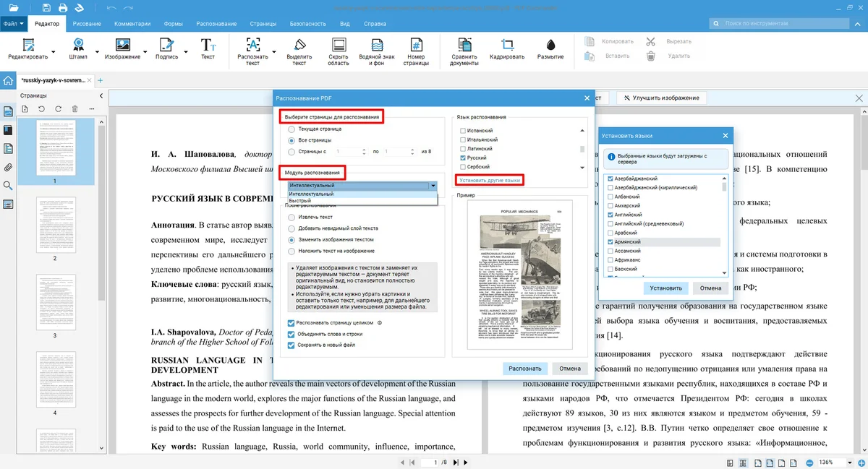Image resolution: width=868 pixels, height=469 pixels.
Task: Select the Кадрировать crop tool
Action: pyautogui.click(x=506, y=45)
